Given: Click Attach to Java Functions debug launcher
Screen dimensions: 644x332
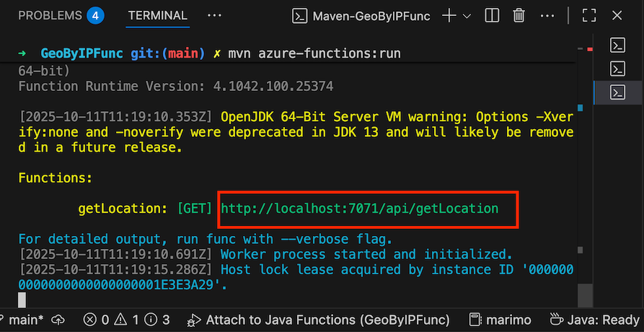Looking at the screenshot, I should (x=319, y=319).
